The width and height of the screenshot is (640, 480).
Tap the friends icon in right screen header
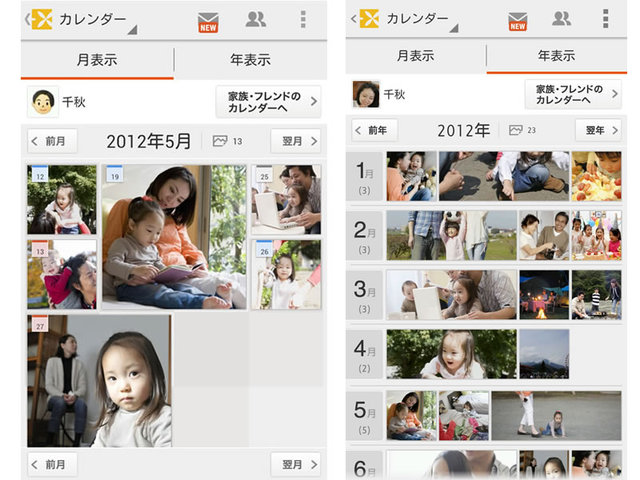tap(562, 18)
